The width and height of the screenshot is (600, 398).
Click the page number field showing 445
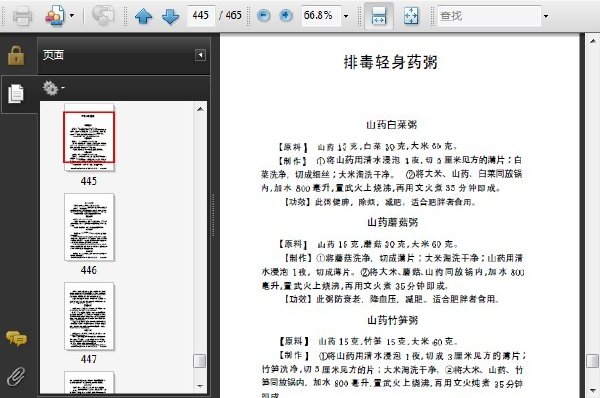(201, 15)
